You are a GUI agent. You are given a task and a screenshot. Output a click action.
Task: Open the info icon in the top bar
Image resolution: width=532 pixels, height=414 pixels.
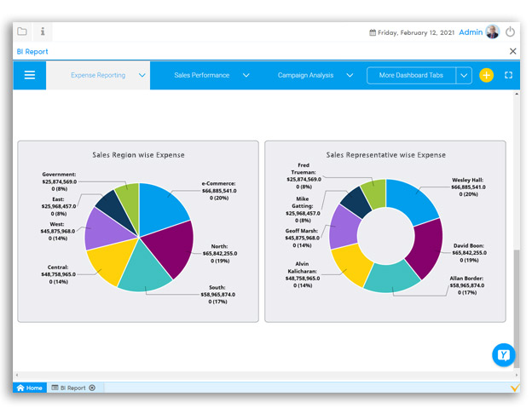(43, 32)
